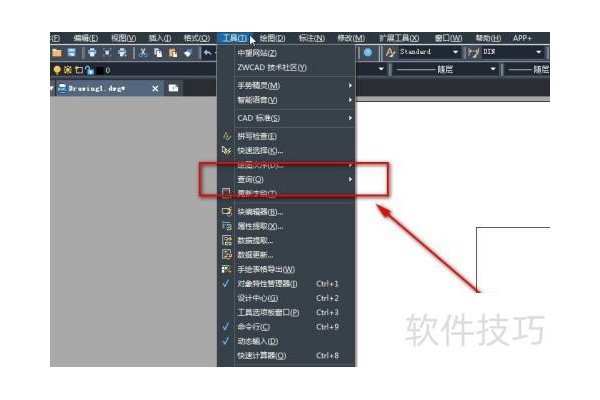
Task: Click the 数据提取 data extraction icon
Action: coord(227,240)
